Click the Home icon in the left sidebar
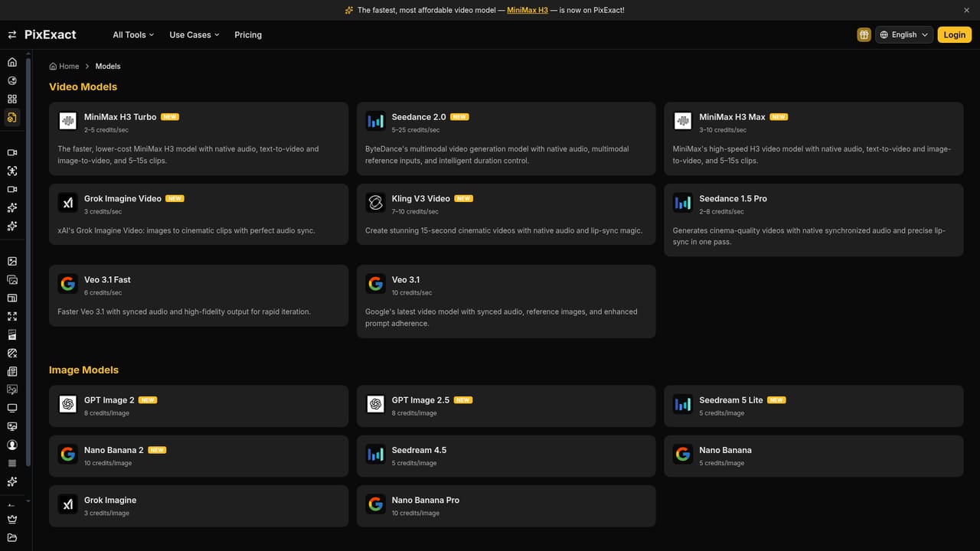This screenshot has height=551, width=980. click(x=12, y=62)
